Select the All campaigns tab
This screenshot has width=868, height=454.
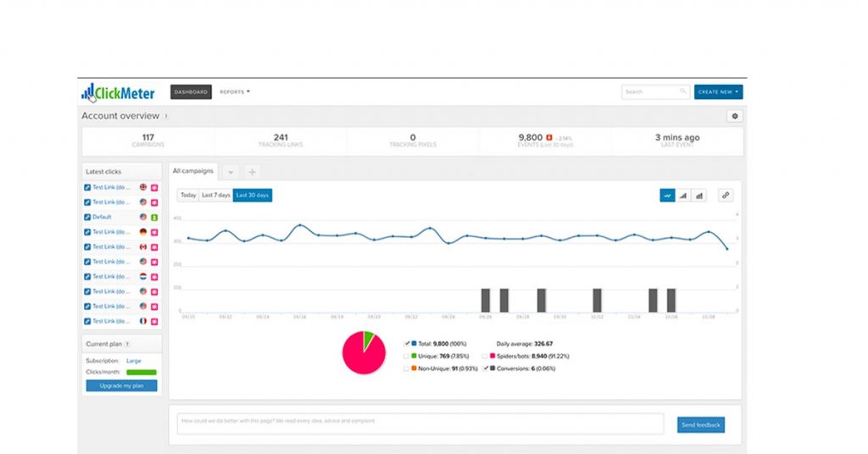(193, 171)
